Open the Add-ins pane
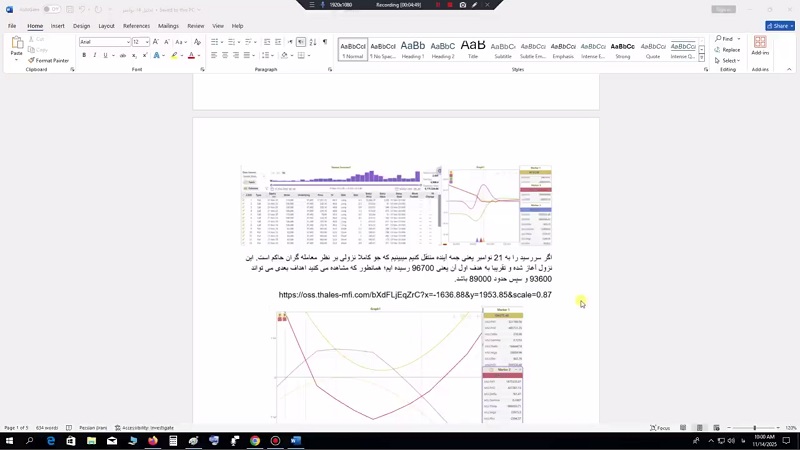Screen dimensions: 800x450 coord(760,46)
